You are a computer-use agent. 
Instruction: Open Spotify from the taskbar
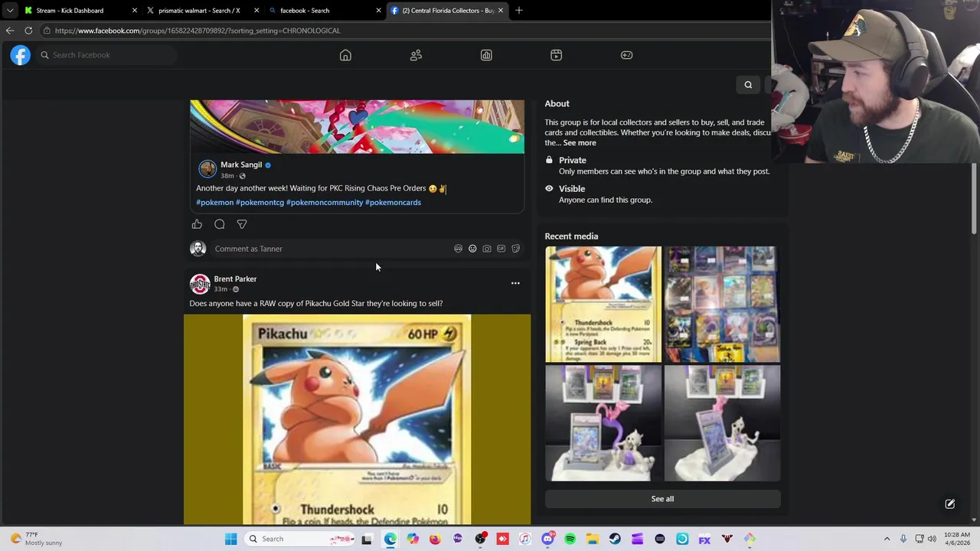(570, 539)
